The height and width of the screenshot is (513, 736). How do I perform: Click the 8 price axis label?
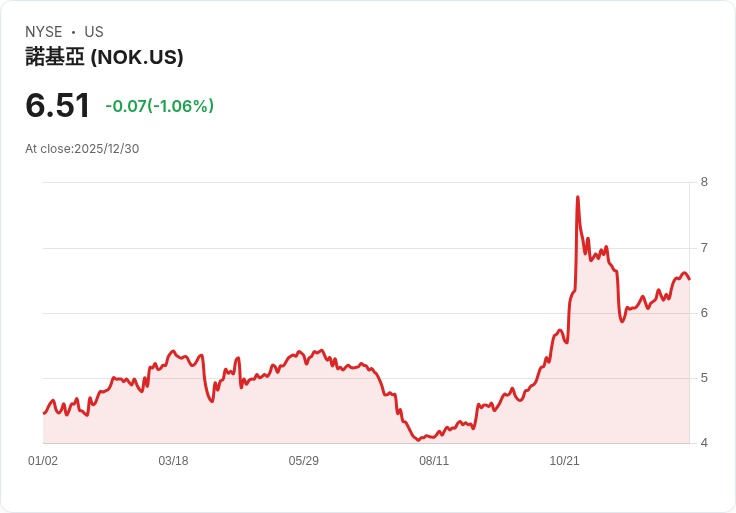(x=704, y=182)
